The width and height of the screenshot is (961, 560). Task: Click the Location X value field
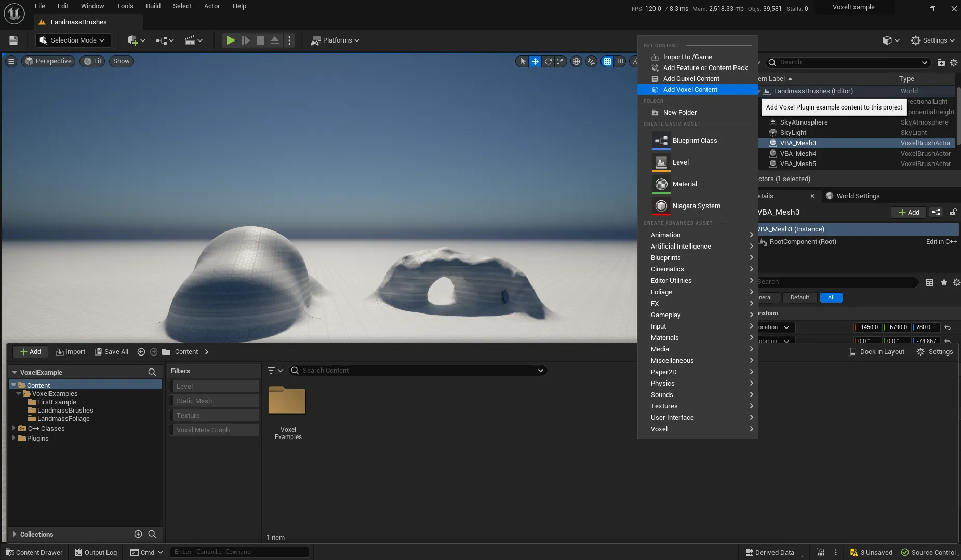(x=868, y=327)
